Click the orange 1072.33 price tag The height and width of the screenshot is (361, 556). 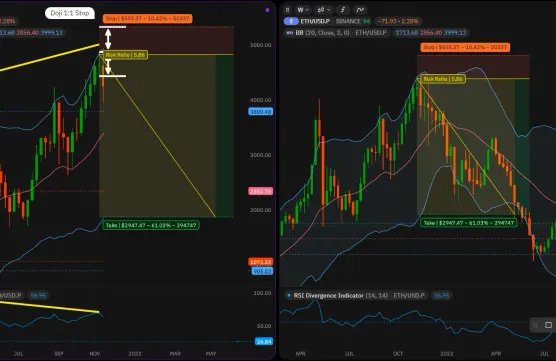point(261,262)
